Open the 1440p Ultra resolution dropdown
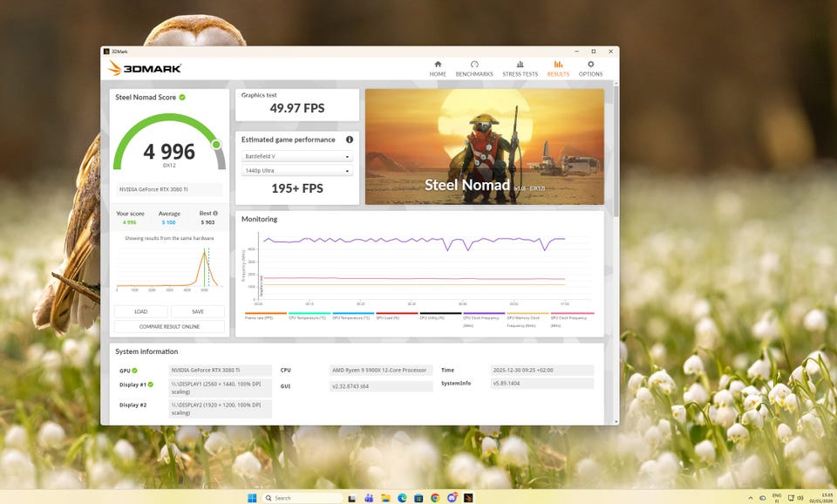The image size is (837, 504). pyautogui.click(x=296, y=171)
